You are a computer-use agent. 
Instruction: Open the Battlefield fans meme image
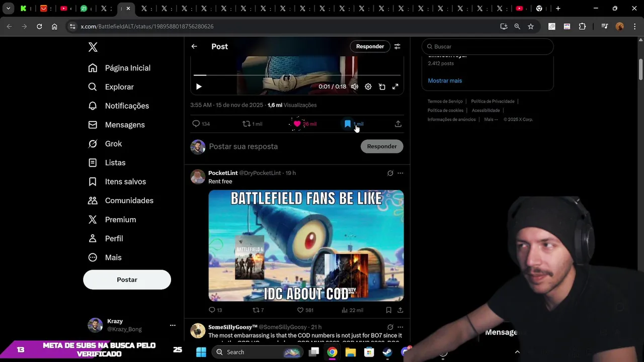pyautogui.click(x=306, y=245)
